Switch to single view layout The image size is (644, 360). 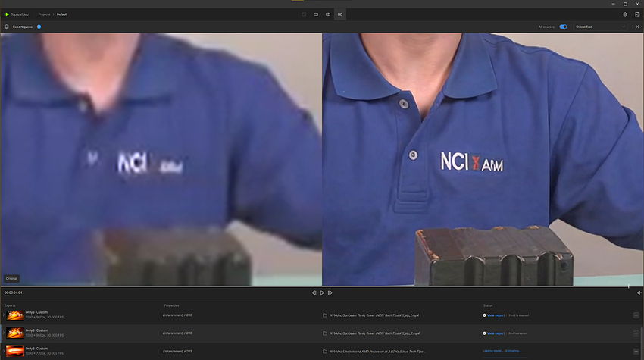click(316, 14)
